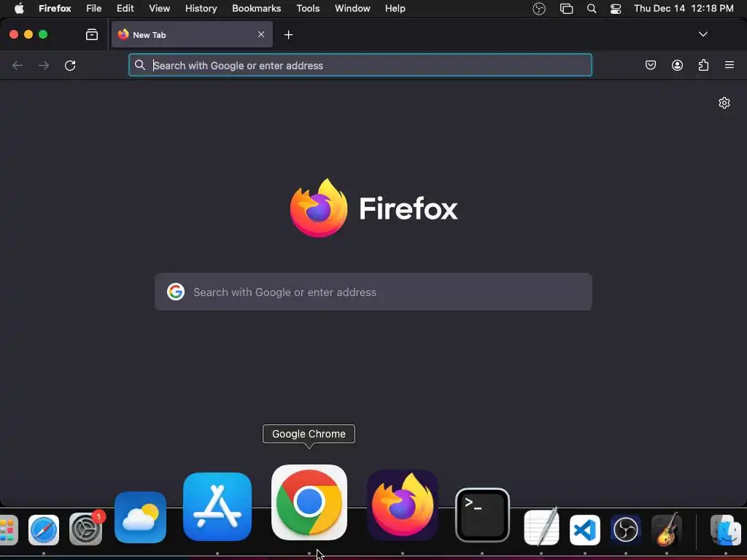Open System Settings from the Dock
Viewport: 747px width, 560px height.
point(86,529)
